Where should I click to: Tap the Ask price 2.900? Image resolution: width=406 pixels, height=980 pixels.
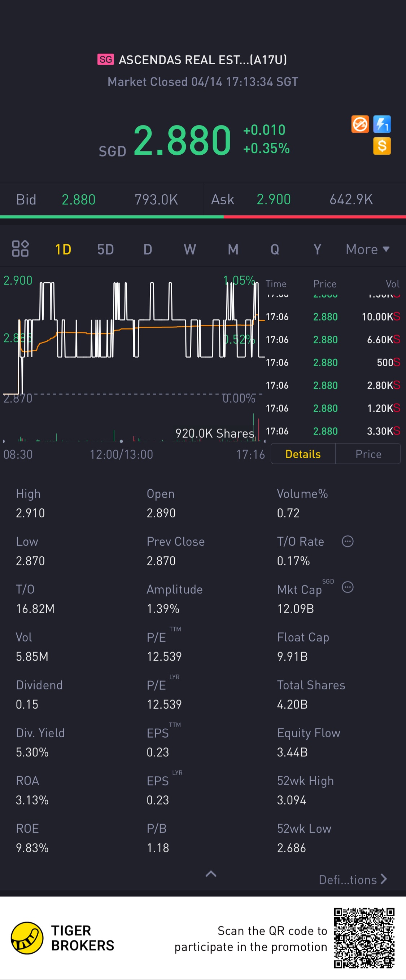coord(274,200)
